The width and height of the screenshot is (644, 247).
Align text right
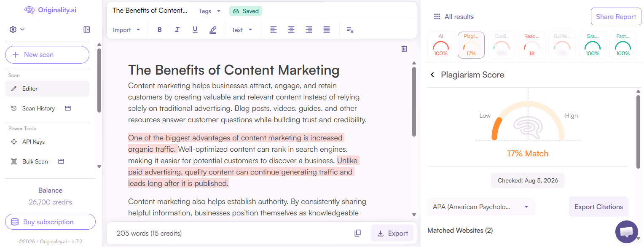point(309,30)
